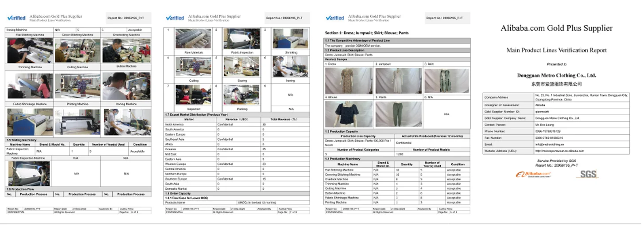Open the Sewing process photo

[x=242, y=67]
